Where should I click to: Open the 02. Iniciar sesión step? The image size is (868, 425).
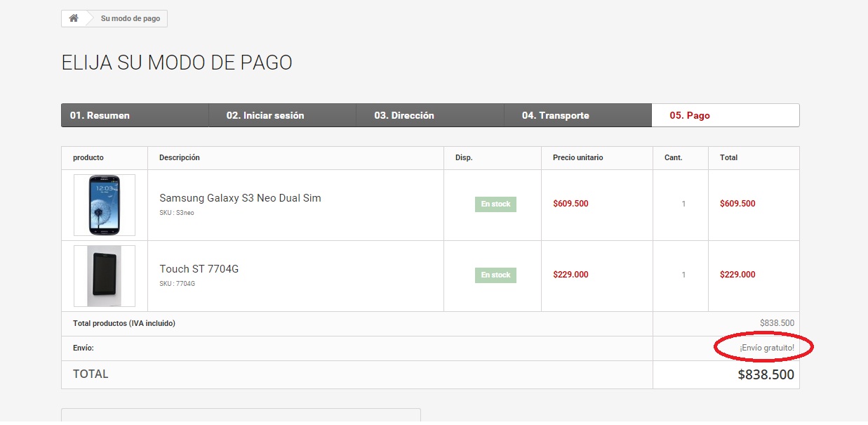(265, 115)
